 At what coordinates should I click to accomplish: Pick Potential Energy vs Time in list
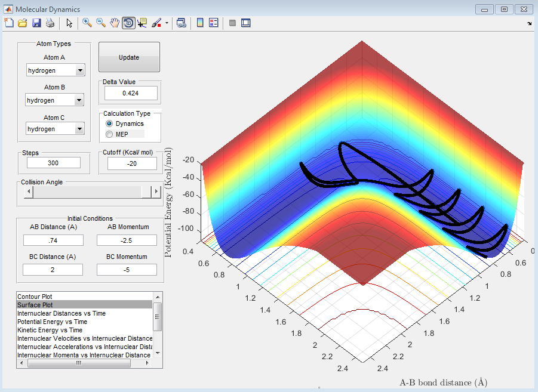point(52,322)
